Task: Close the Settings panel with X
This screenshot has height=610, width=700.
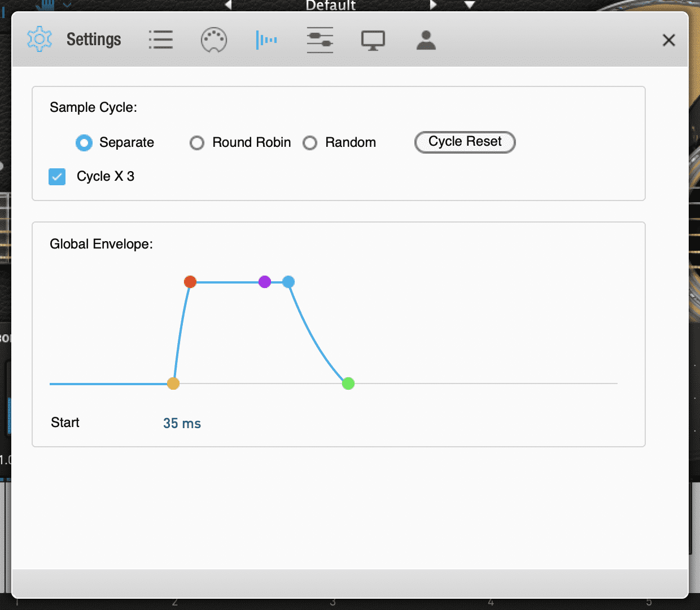Action: click(668, 40)
